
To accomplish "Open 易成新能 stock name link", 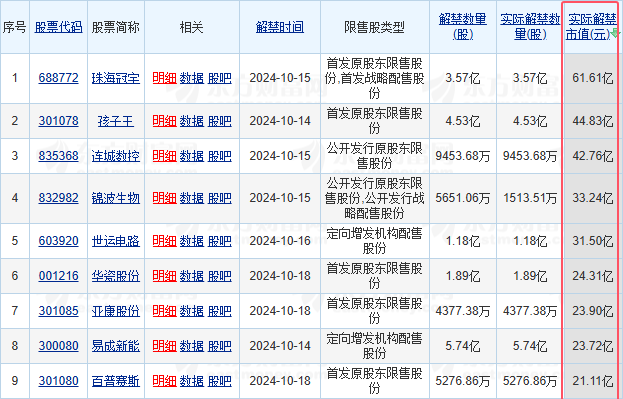I will click(x=116, y=346).
